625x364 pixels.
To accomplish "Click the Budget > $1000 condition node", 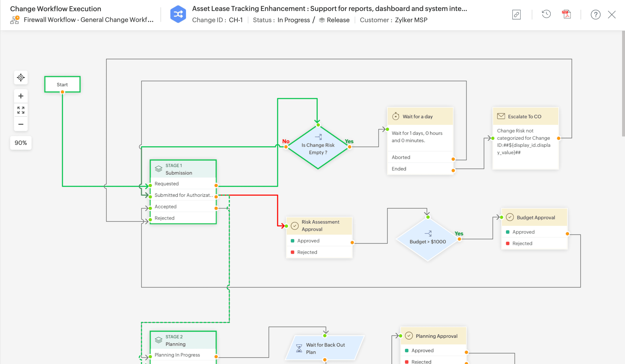I will [428, 241].
